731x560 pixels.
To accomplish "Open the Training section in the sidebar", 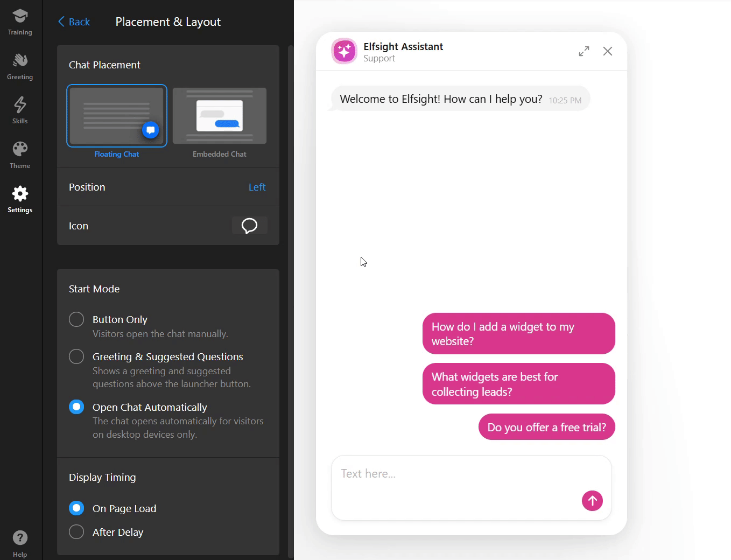I will 20,23.
